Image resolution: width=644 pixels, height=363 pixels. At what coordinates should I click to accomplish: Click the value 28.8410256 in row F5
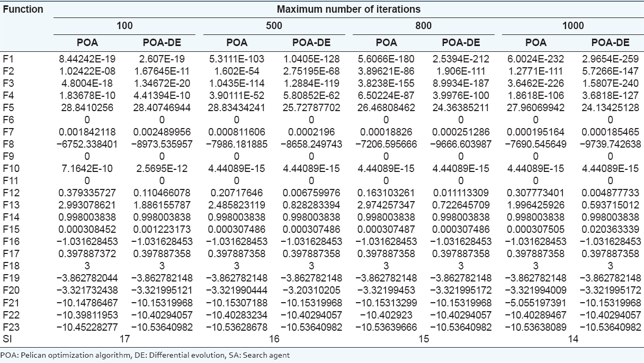(87, 108)
